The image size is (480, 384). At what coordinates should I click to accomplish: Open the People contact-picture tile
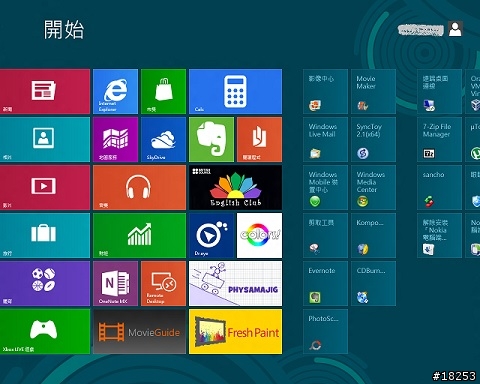[x=45, y=139]
